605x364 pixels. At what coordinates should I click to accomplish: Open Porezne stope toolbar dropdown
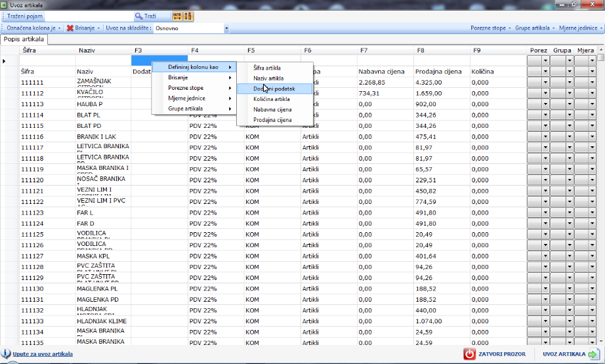(490, 28)
